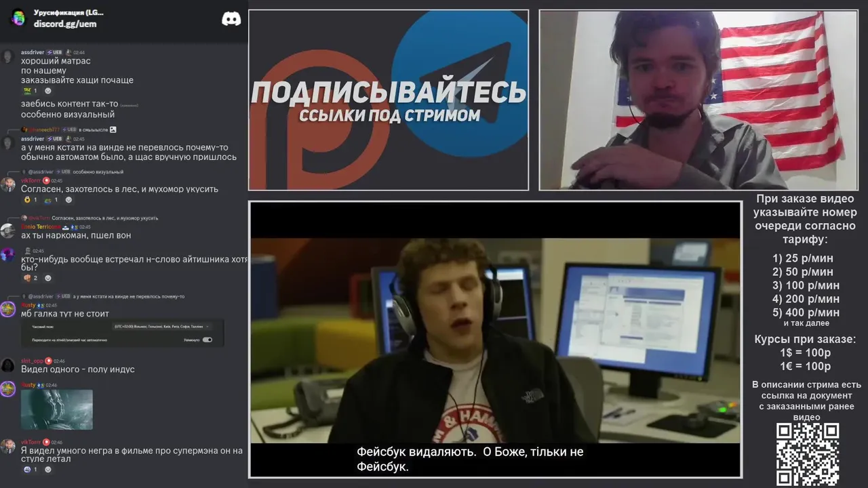This screenshot has width=868, height=488.
Task: Open the timezone dropdown in Rusty's screenshot
Action: coord(163,327)
